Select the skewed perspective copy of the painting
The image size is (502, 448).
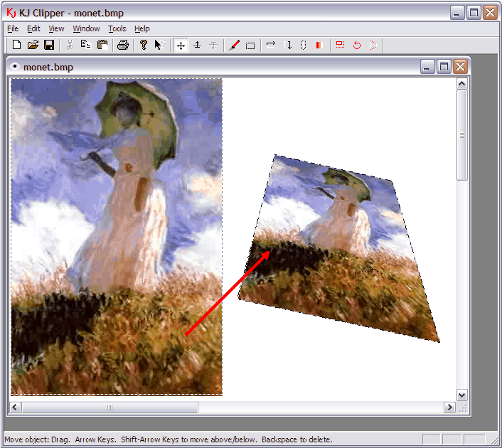[x=338, y=248]
